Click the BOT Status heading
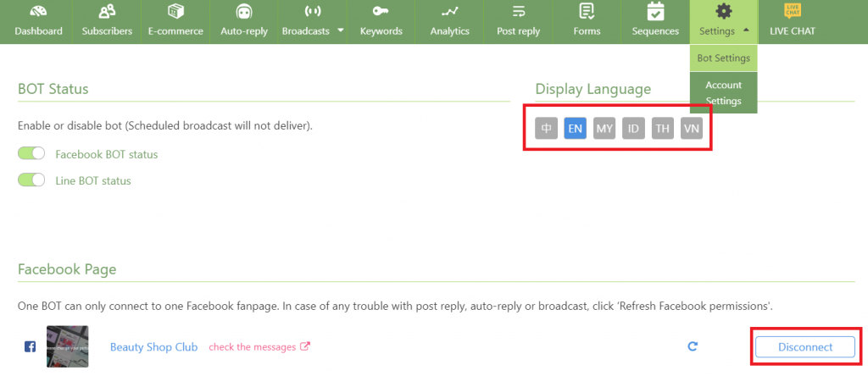This screenshot has width=868, height=376. coord(53,89)
